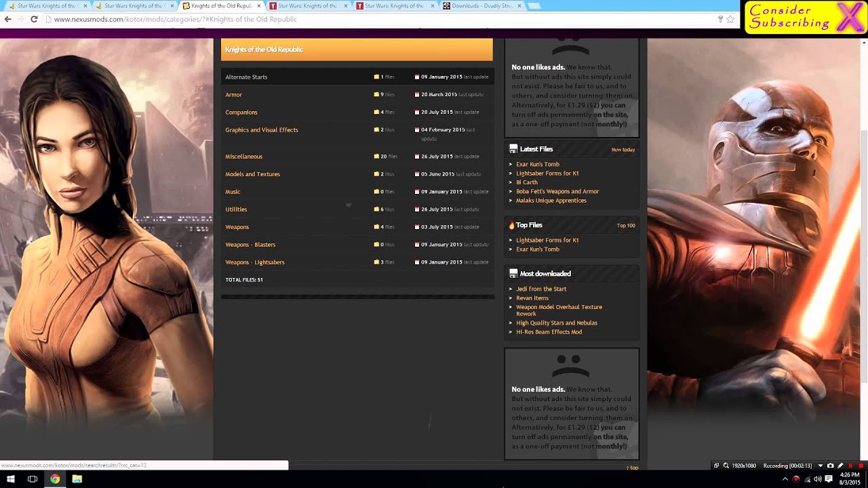Open the Models and Textures category
Viewport: 868px width, 488px height.
point(252,174)
